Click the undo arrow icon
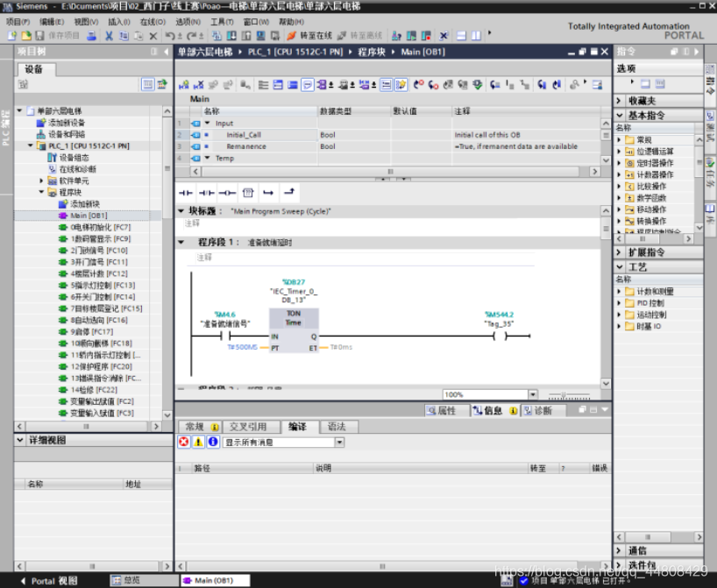This screenshot has height=588, width=717. (x=170, y=36)
